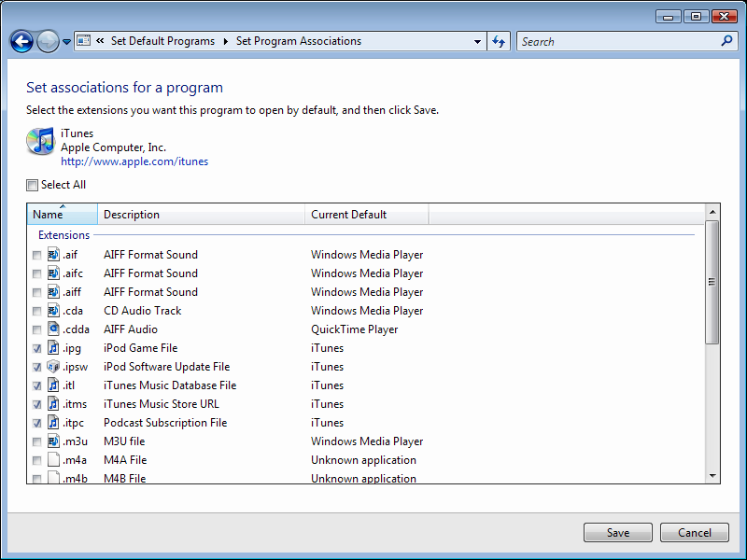Viewport: 747px width, 560px height.
Task: Click the .m4a blank file icon
Action: [x=53, y=460]
